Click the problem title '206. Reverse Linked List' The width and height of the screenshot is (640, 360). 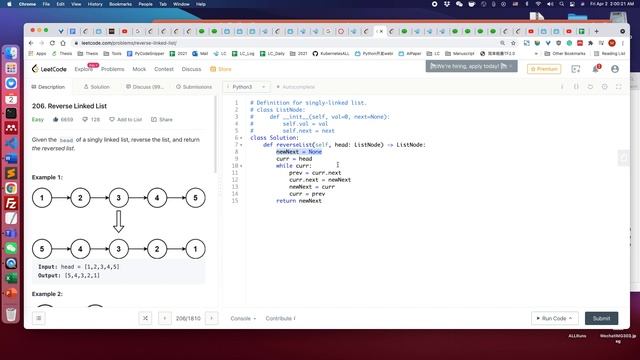coord(69,106)
